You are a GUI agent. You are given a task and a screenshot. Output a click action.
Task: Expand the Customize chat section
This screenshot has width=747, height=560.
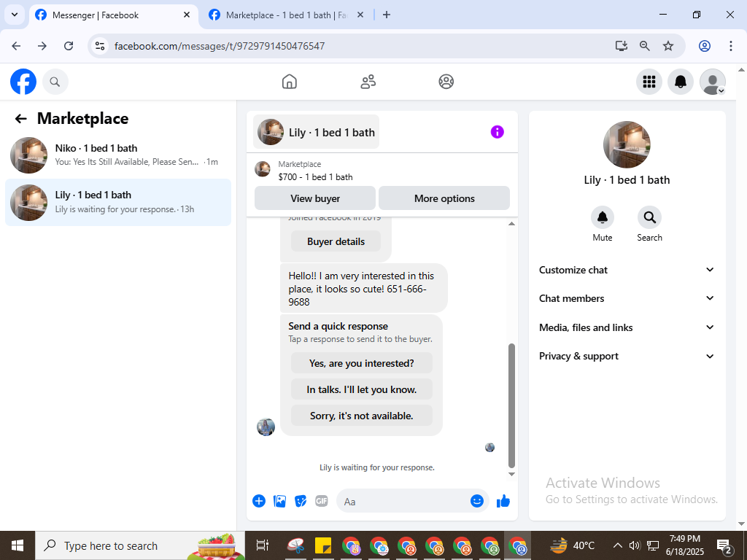click(627, 270)
